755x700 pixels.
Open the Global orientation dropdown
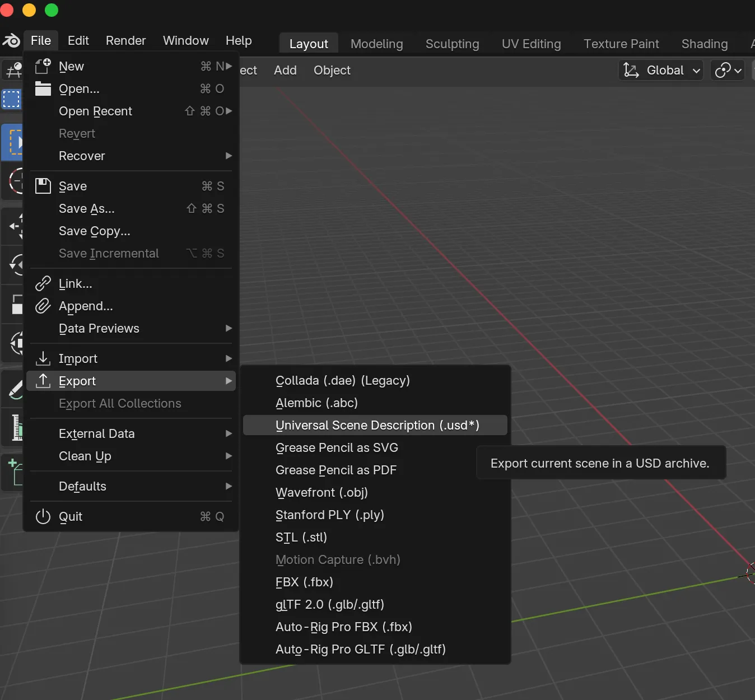661,70
